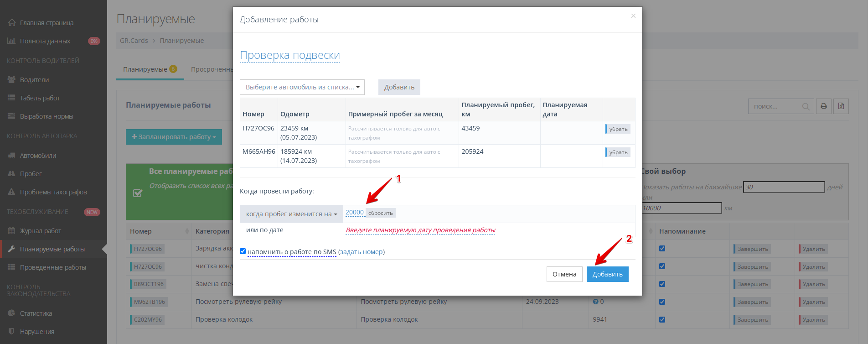Toggle reminder checkbox for Посмотреть рулевую рейку

coord(662,302)
